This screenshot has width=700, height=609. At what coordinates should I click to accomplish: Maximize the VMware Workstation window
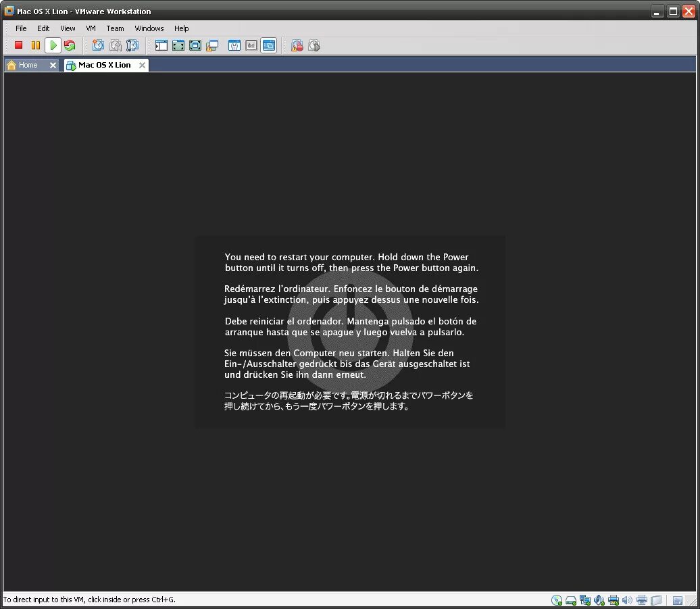[x=673, y=11]
